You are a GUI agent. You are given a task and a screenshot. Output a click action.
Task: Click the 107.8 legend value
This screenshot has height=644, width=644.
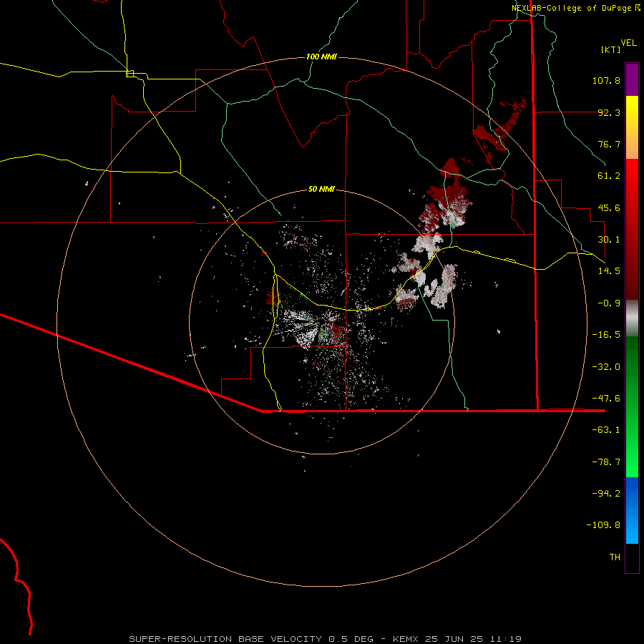(x=606, y=80)
